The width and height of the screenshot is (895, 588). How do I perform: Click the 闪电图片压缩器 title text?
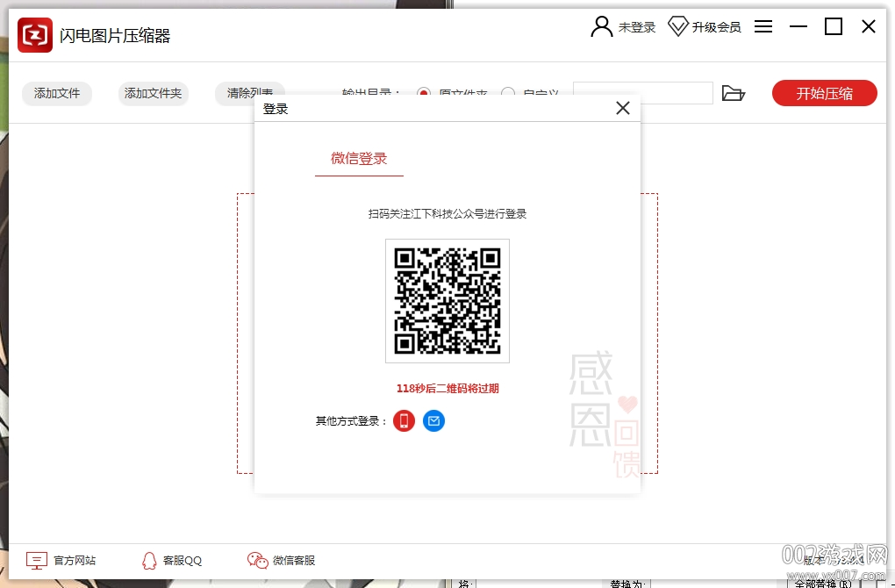115,36
